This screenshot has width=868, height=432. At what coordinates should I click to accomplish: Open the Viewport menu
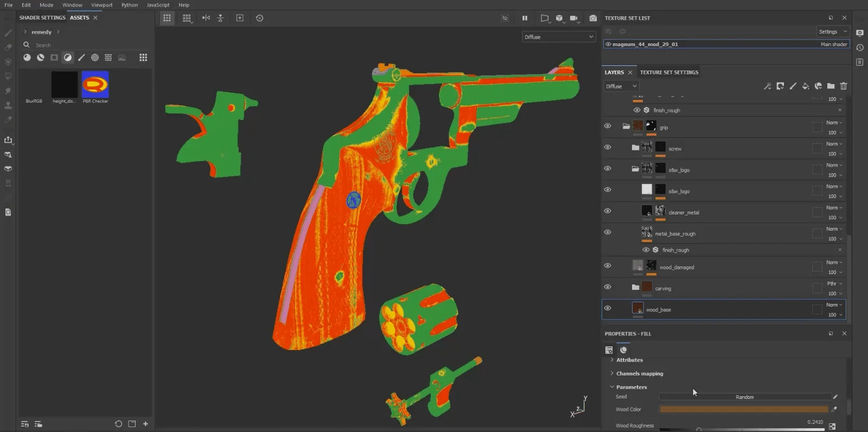point(101,5)
